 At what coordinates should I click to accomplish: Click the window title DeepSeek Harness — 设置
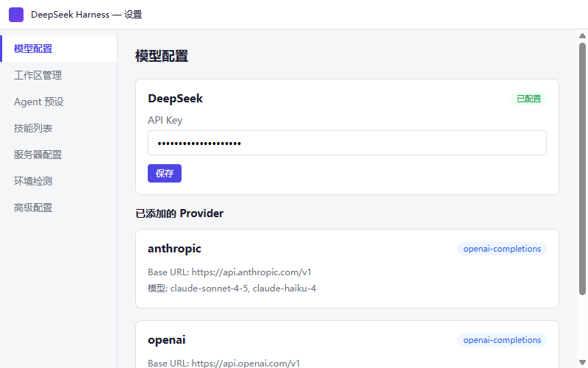pos(87,15)
